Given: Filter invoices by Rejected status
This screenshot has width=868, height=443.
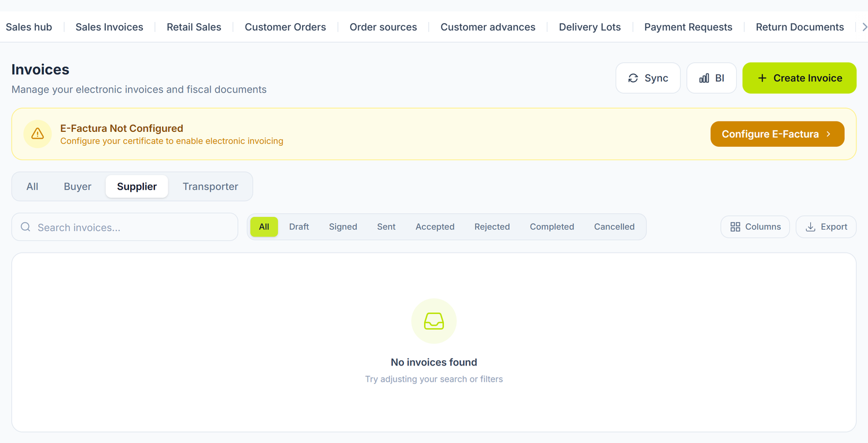Looking at the screenshot, I should 492,227.
